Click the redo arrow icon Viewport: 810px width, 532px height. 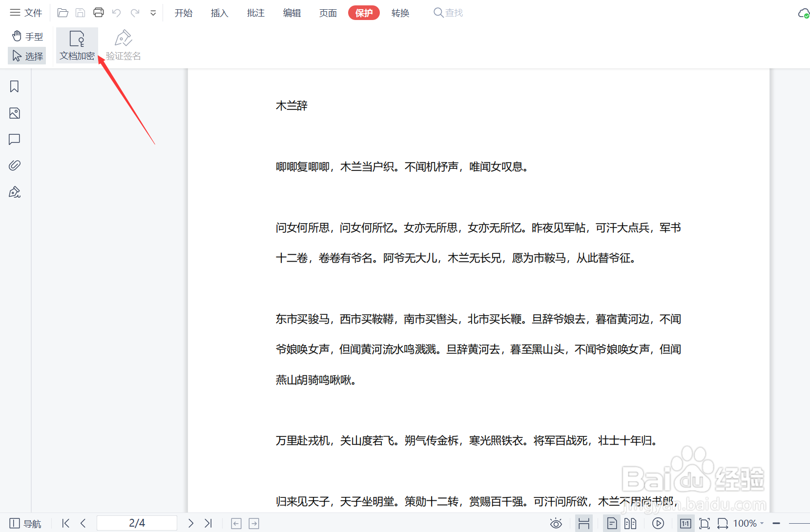point(135,13)
